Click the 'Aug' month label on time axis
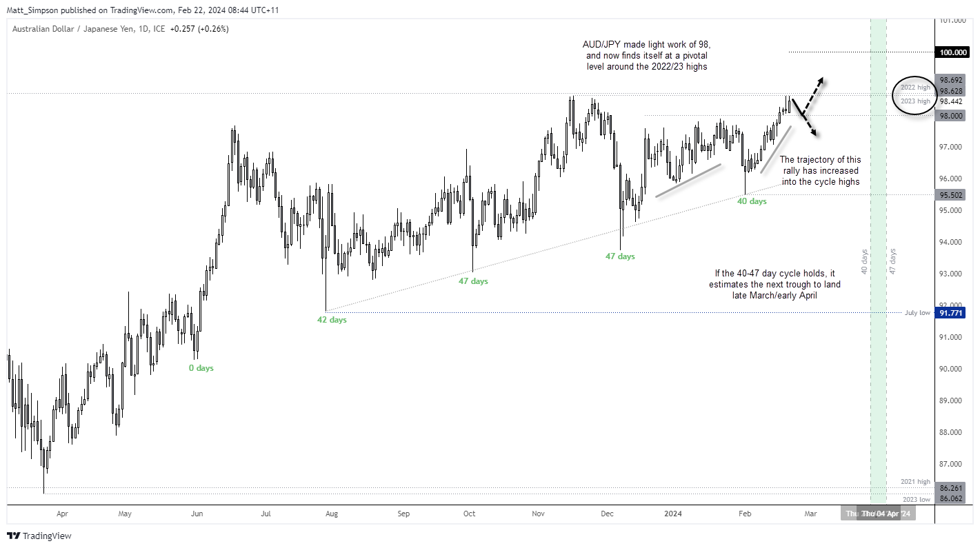Image resolution: width=980 pixels, height=548 pixels. point(332,514)
